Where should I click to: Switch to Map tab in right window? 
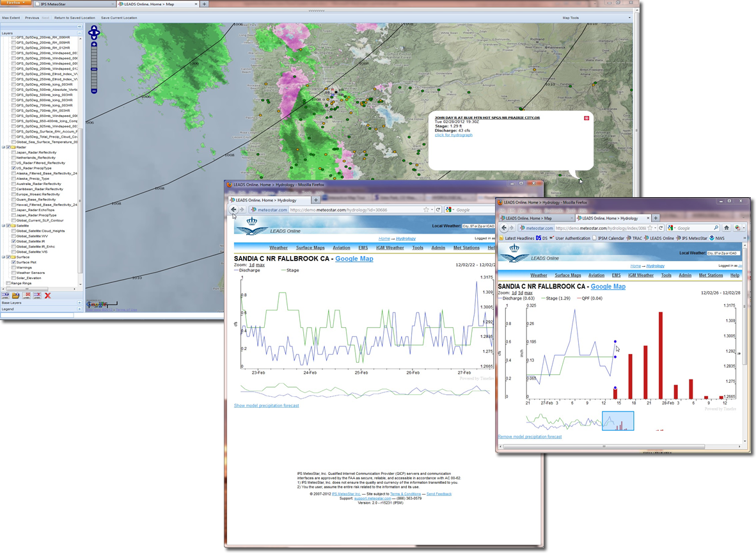[x=537, y=218]
